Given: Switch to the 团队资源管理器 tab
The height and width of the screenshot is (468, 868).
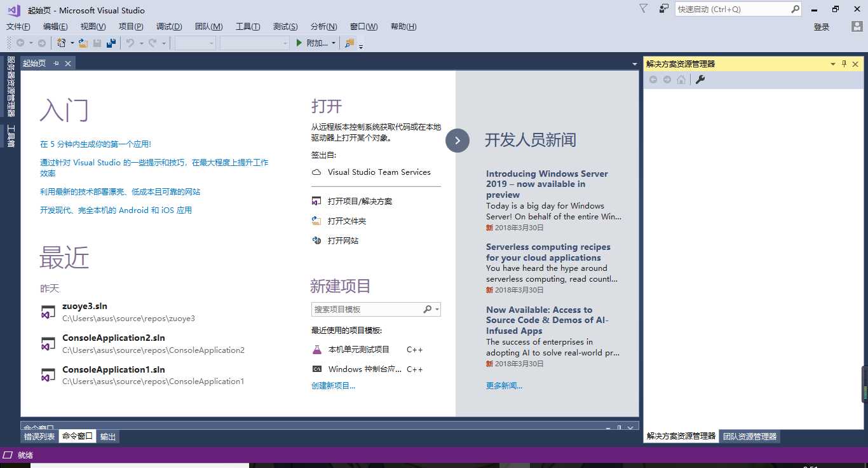Looking at the screenshot, I should 750,436.
